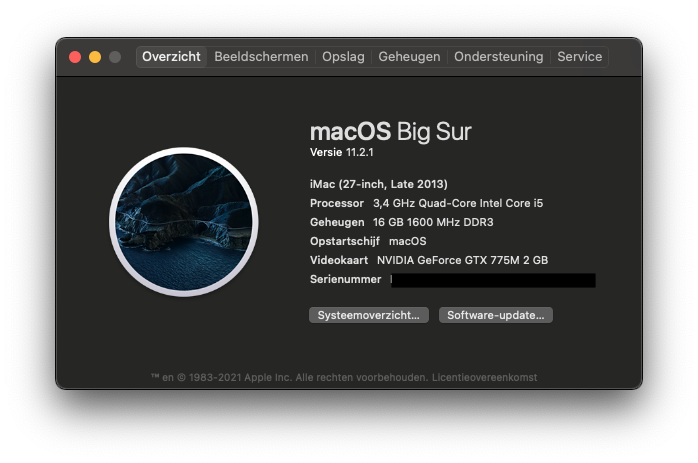Click the Opstartschijf value 'macOS'

click(x=408, y=241)
